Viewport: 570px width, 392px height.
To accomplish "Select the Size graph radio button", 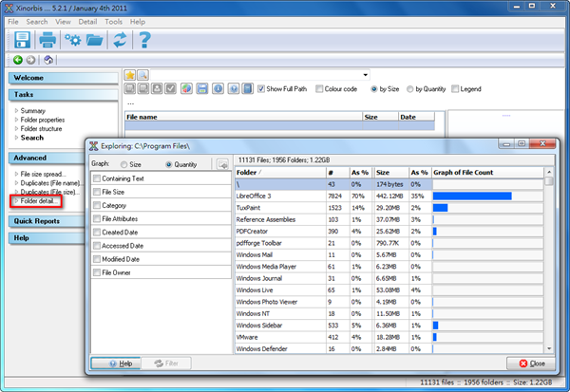I will [x=122, y=164].
